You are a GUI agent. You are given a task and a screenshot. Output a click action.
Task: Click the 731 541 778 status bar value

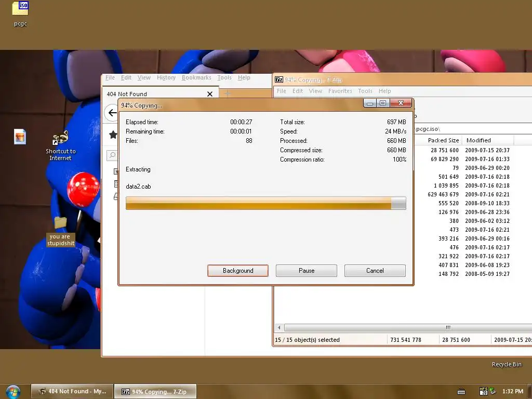coord(405,340)
